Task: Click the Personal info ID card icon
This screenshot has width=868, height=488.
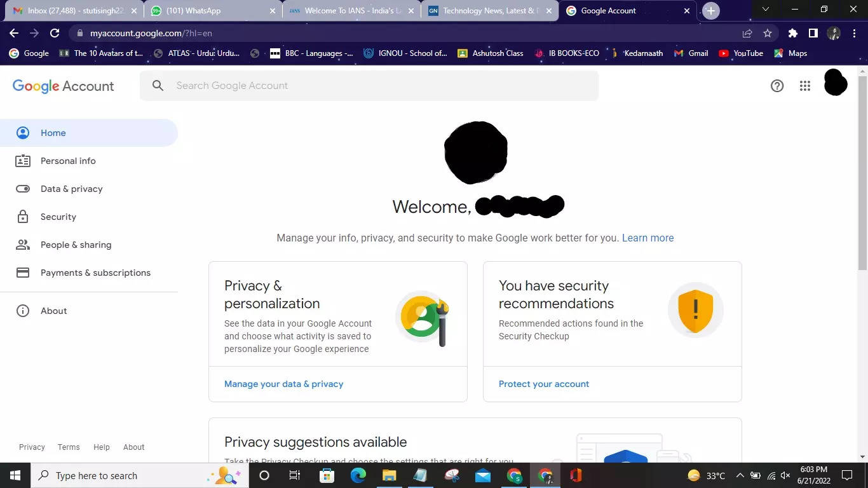Action: coord(23,161)
